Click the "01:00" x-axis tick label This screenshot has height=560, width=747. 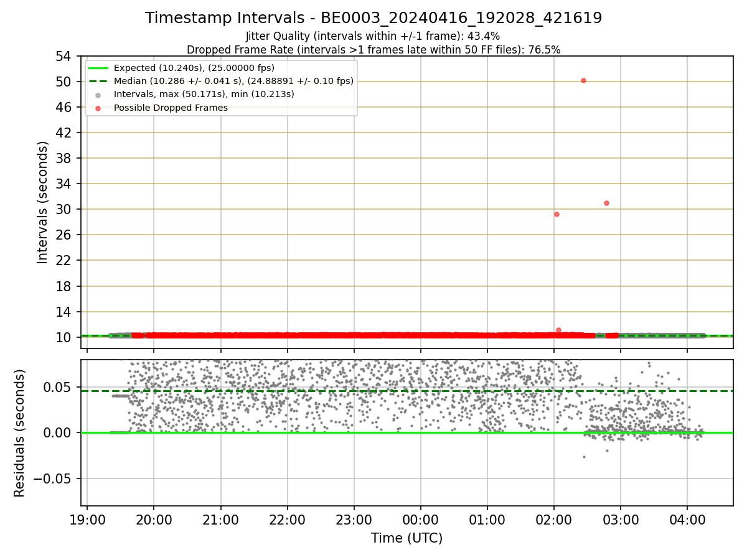click(487, 520)
